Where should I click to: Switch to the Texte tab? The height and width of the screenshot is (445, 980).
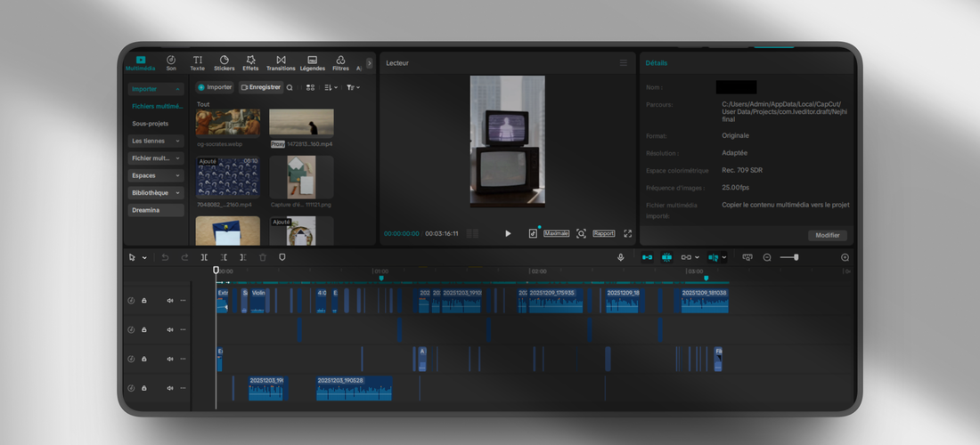point(197,63)
